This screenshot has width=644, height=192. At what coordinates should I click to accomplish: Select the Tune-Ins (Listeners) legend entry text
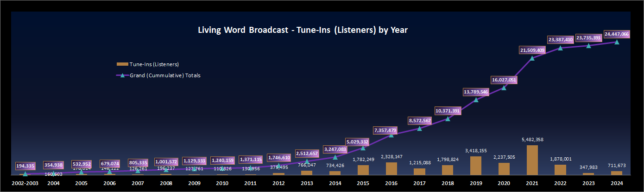(154, 64)
